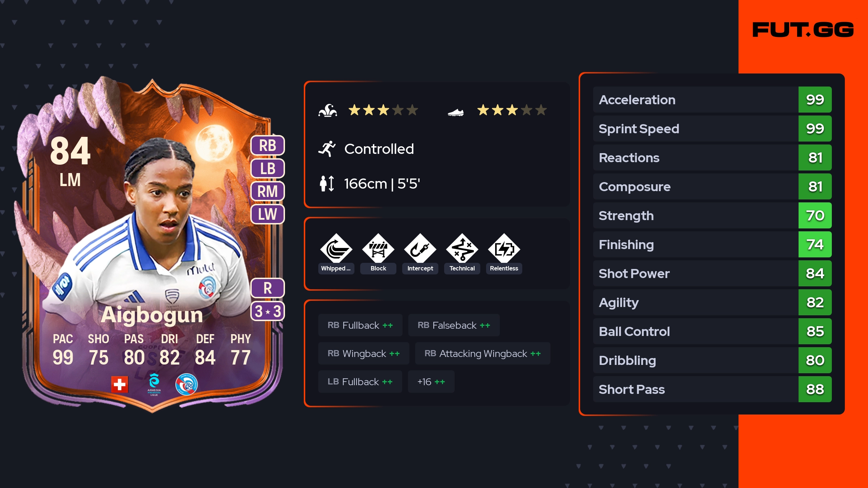Click the Strength 70 rating box
868x488 pixels.
815,215
